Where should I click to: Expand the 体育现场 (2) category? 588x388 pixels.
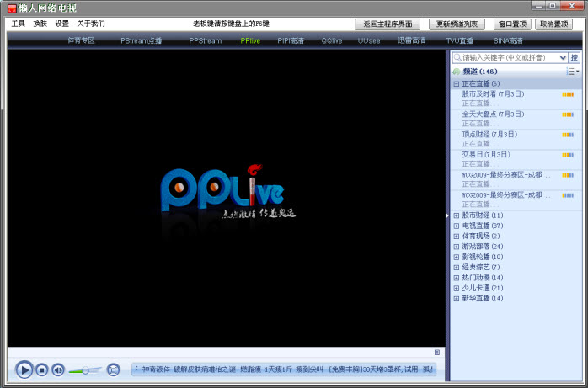tap(456, 237)
